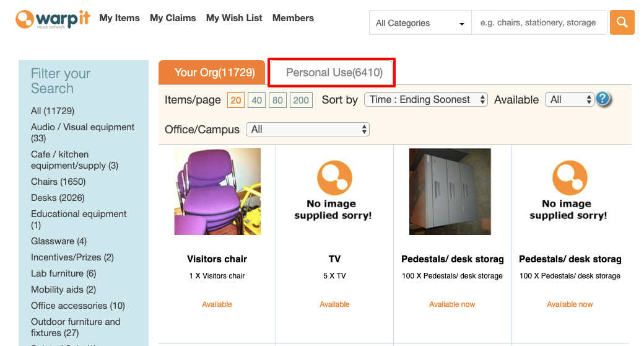Filter by Office accessories (10)
This screenshot has width=644, height=346.
coord(78,305)
